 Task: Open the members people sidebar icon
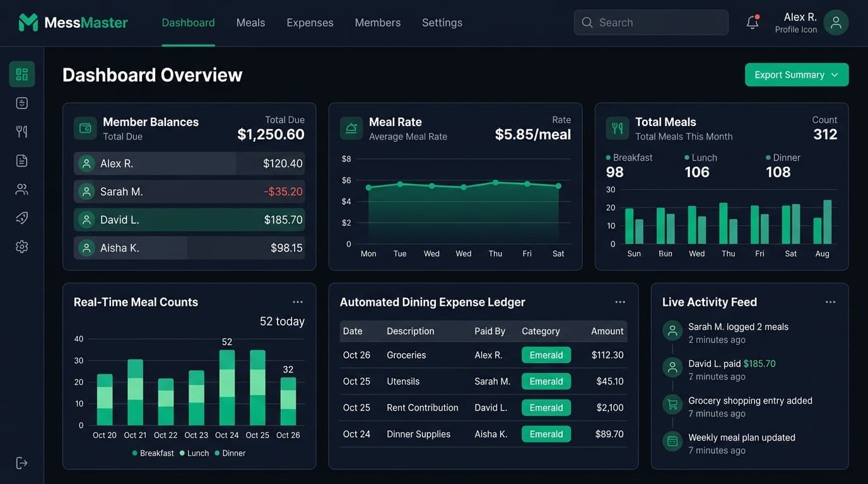click(22, 189)
